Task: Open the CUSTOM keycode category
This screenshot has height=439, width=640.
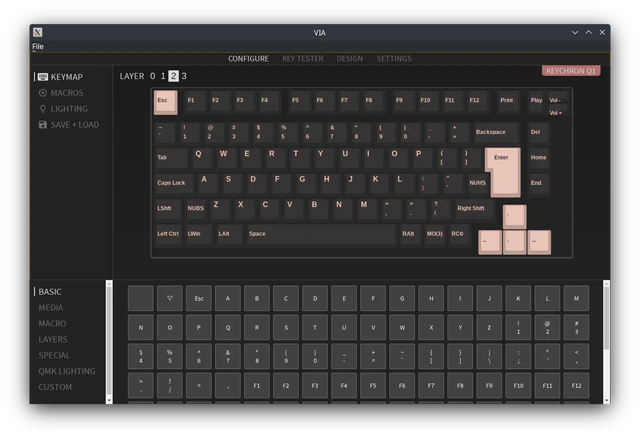Action: [55, 387]
